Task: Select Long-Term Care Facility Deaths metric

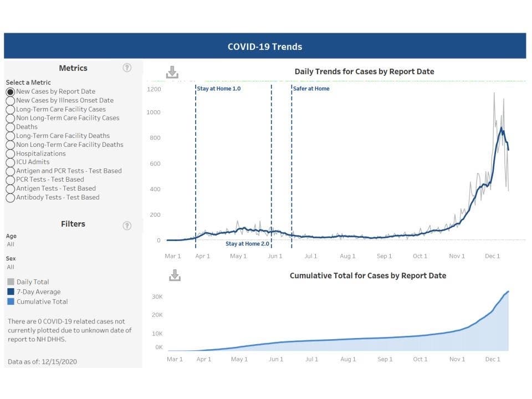Action: click(x=9, y=136)
